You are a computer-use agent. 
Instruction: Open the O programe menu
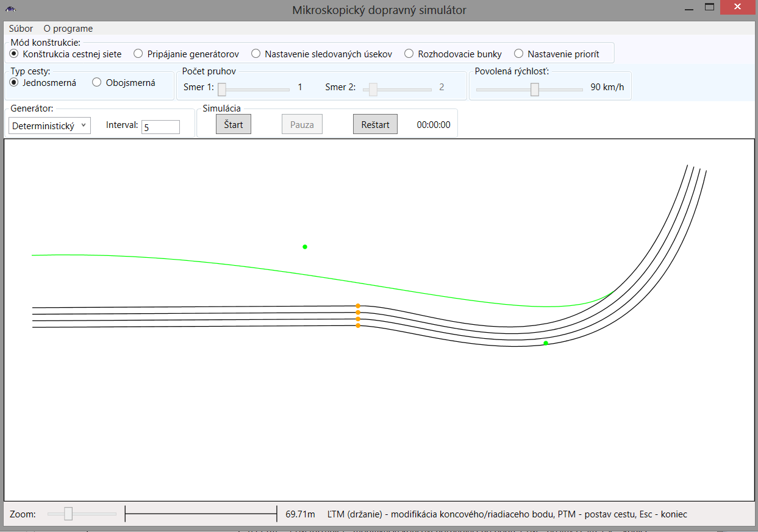tap(68, 29)
